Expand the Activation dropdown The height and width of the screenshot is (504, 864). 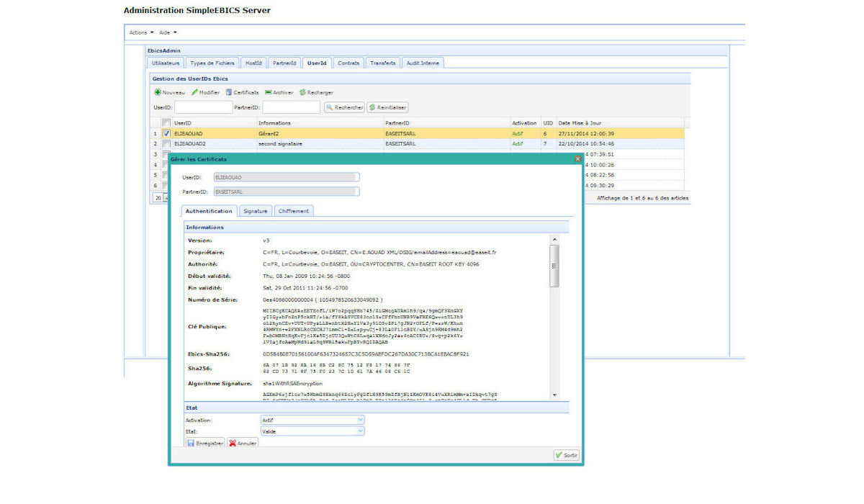click(x=361, y=420)
